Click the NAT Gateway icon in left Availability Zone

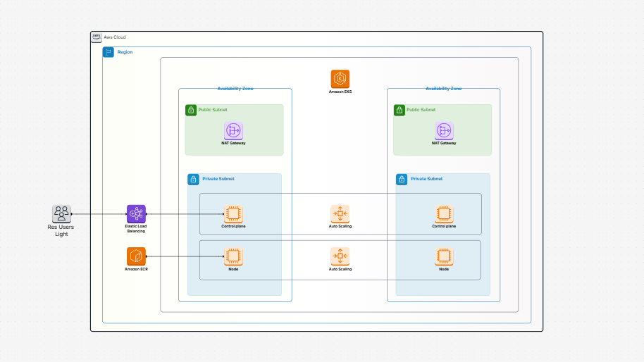pyautogui.click(x=233, y=131)
